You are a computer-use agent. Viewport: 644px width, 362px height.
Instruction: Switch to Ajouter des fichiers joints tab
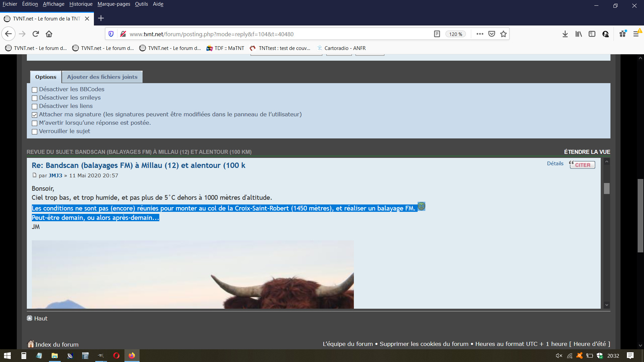(102, 77)
